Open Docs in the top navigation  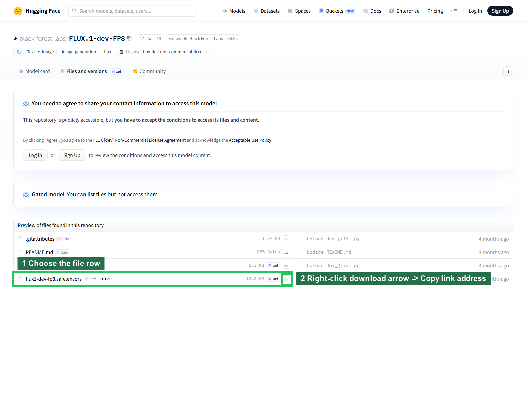[372, 11]
